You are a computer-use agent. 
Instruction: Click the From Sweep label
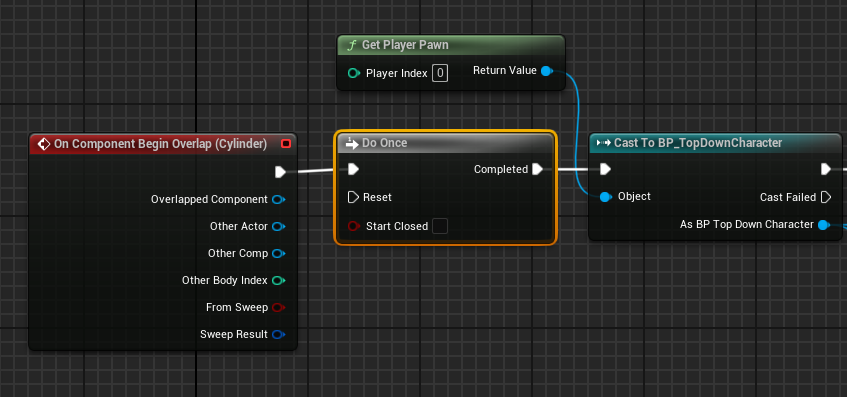pyautogui.click(x=237, y=307)
